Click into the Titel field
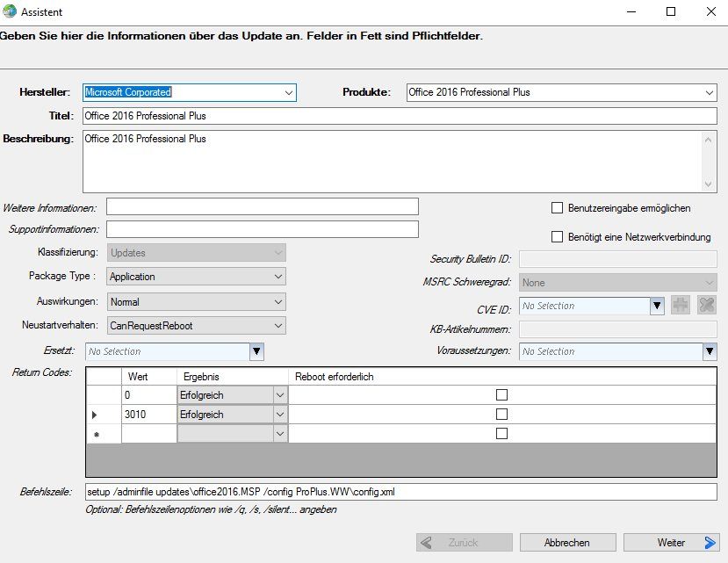728x563 pixels. [x=400, y=116]
